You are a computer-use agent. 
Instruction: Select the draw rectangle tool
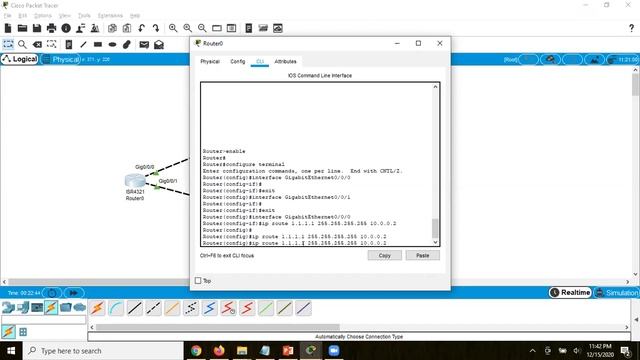click(x=98, y=44)
